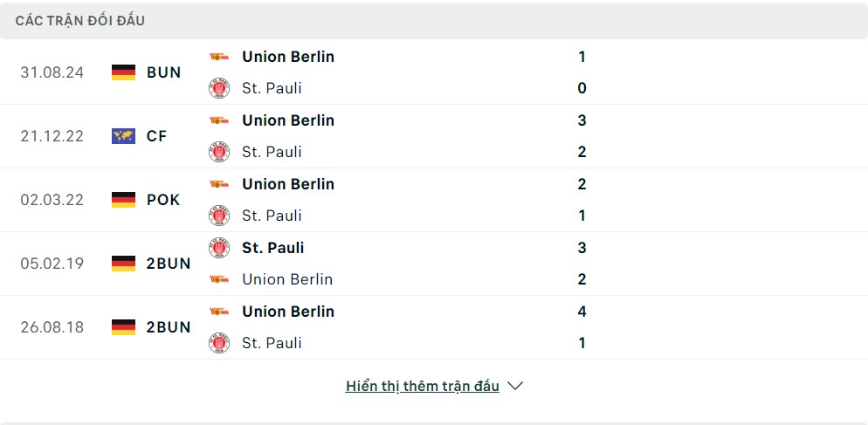Click CÁC TRẬN ĐỐI ĐẦU section header
This screenshot has height=425, width=868.
pos(80,21)
